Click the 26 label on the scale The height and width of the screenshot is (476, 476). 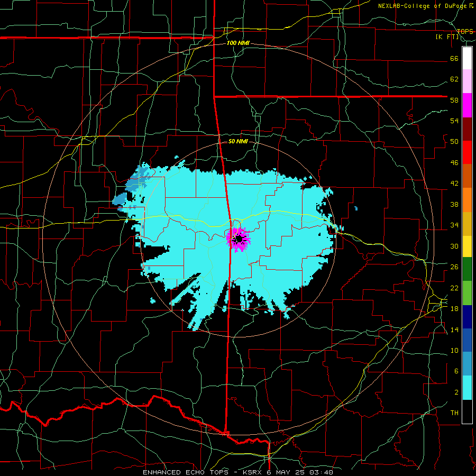(454, 267)
